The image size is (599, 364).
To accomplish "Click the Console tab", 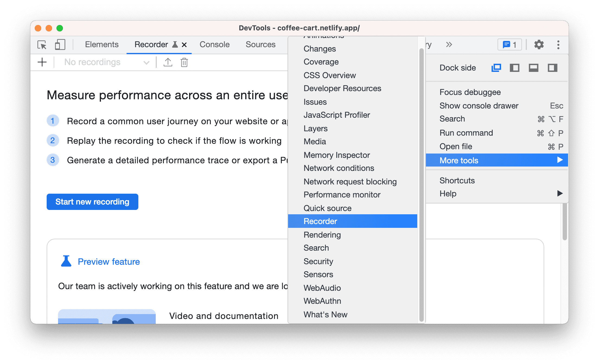I will (214, 44).
